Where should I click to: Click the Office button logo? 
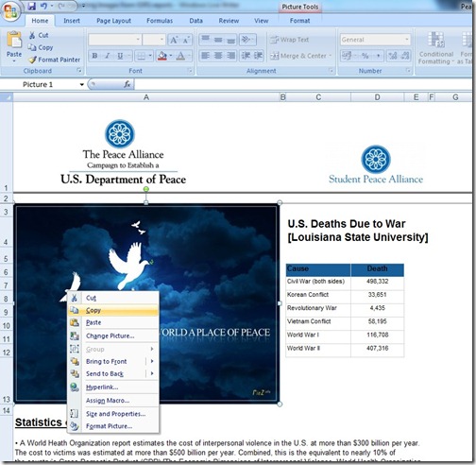(x=11, y=11)
